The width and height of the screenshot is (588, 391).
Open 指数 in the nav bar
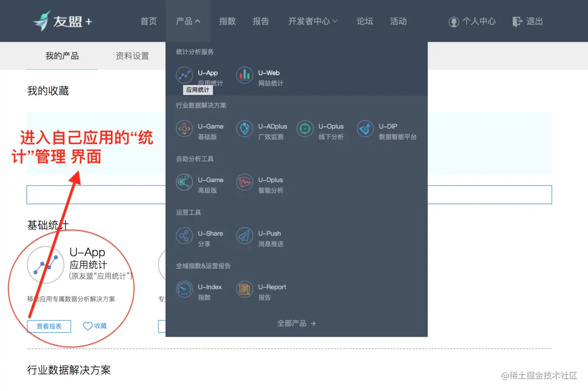(x=227, y=21)
